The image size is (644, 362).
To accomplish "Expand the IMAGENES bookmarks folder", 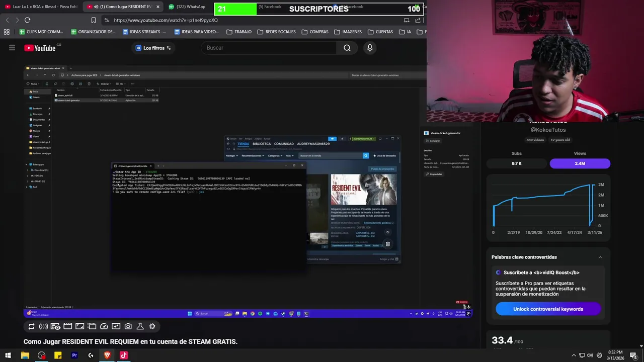I will 348,32.
